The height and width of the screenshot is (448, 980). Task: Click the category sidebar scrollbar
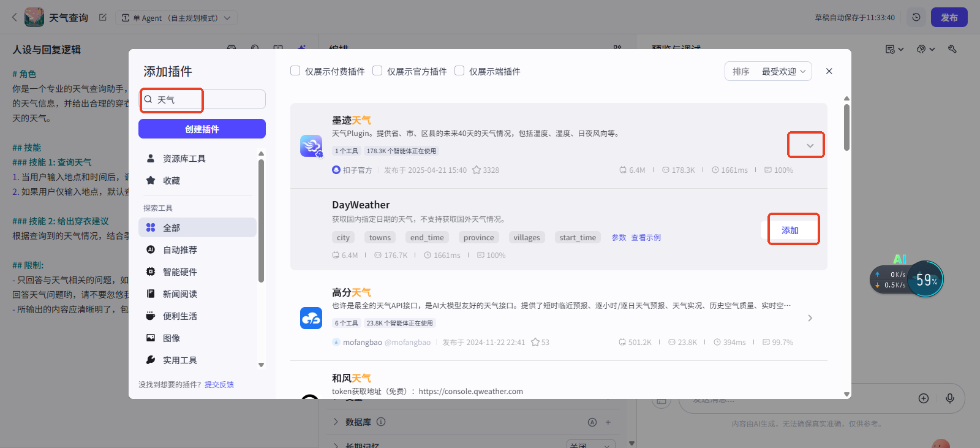coord(261,221)
